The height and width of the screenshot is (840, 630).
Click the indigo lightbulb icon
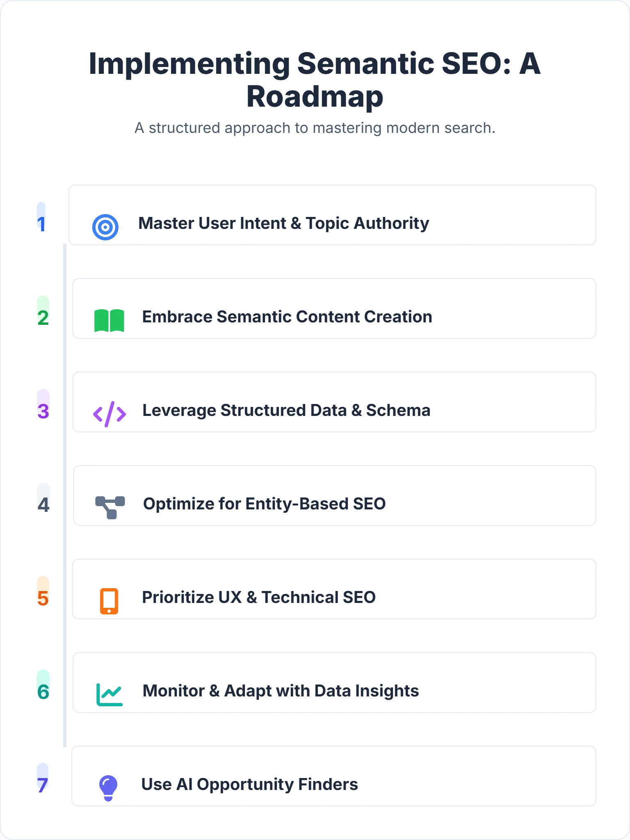click(x=108, y=788)
